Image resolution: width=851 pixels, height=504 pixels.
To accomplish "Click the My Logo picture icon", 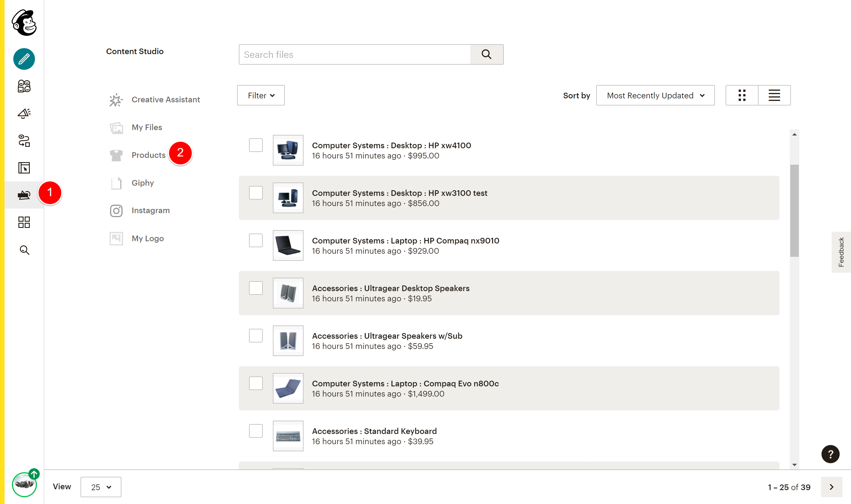I will 116,238.
